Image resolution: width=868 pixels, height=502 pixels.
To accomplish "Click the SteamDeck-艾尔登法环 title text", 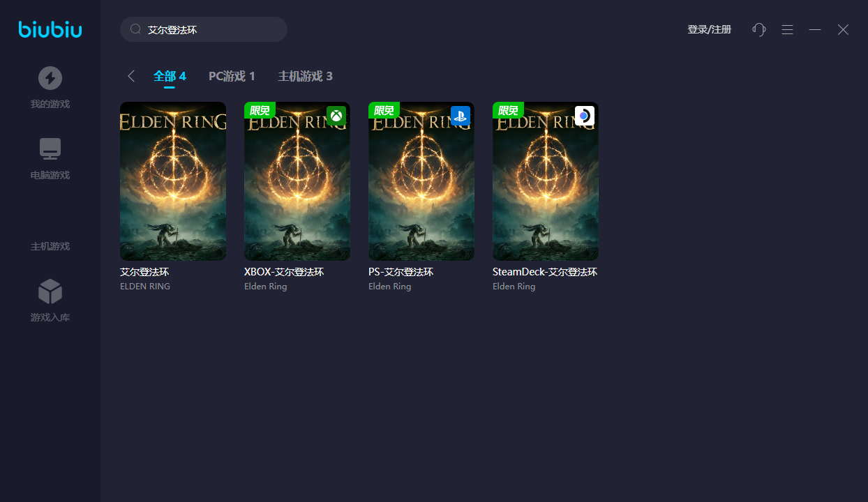I will 545,272.
